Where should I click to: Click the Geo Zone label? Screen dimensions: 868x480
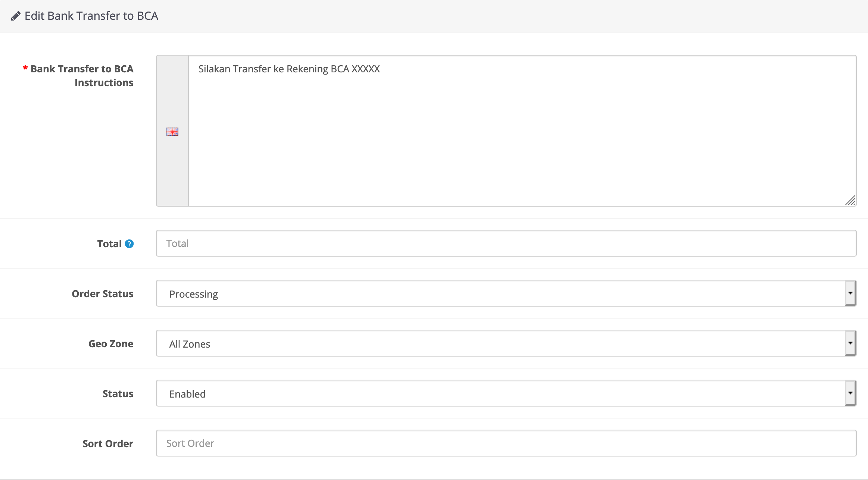point(111,344)
